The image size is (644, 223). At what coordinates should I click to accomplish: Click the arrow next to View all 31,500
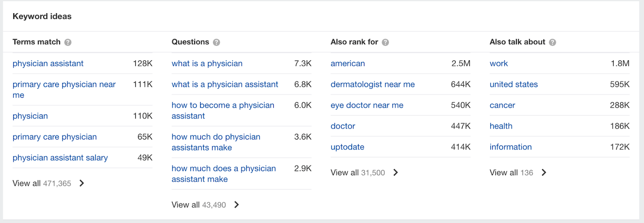click(x=396, y=172)
